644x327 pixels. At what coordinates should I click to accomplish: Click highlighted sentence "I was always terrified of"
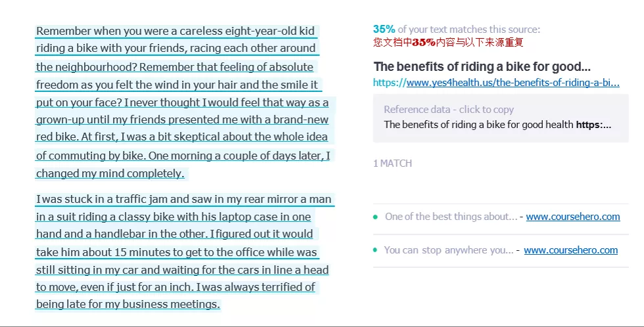(256, 287)
